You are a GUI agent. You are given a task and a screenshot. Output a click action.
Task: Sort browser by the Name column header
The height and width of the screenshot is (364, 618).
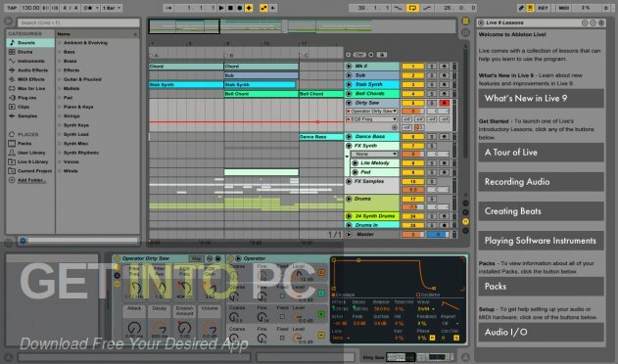point(97,34)
